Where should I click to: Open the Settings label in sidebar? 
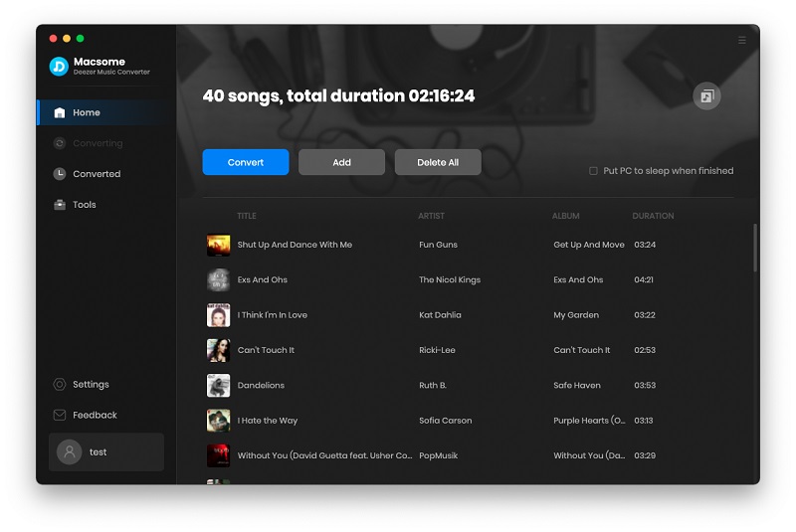[x=91, y=385]
